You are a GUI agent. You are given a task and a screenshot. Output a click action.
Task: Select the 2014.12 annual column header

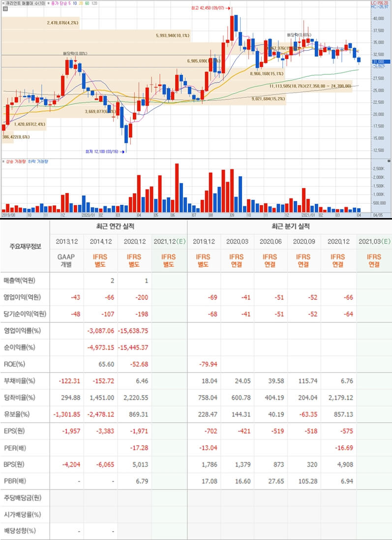(x=100, y=241)
